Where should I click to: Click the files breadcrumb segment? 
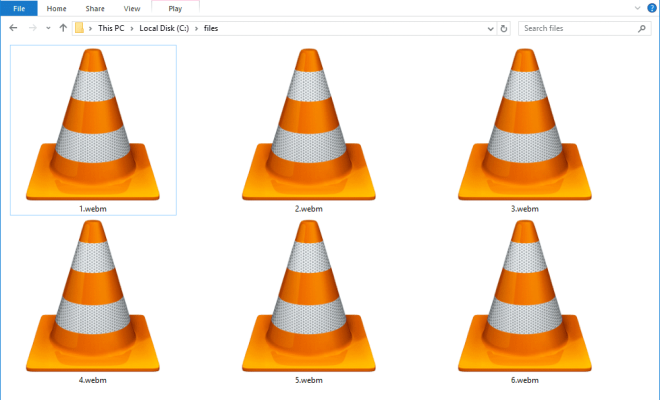tap(211, 28)
